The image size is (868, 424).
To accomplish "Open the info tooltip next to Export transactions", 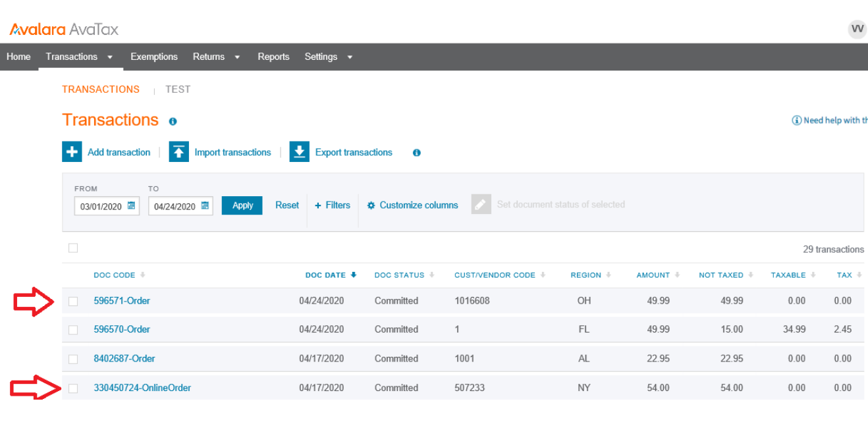I will click(x=416, y=152).
